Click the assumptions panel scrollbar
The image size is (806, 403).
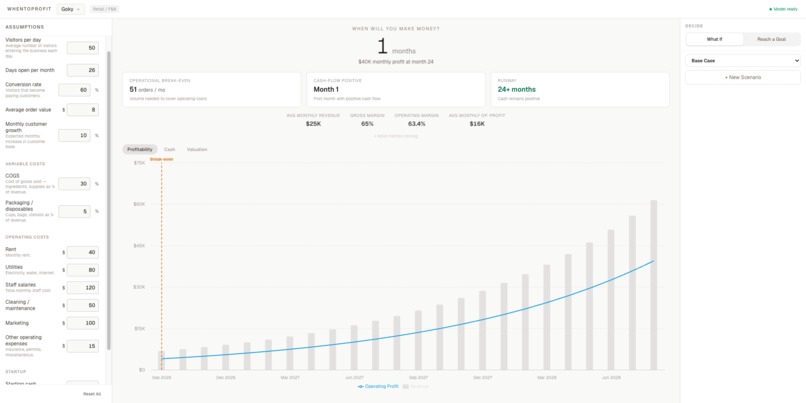pos(108,200)
